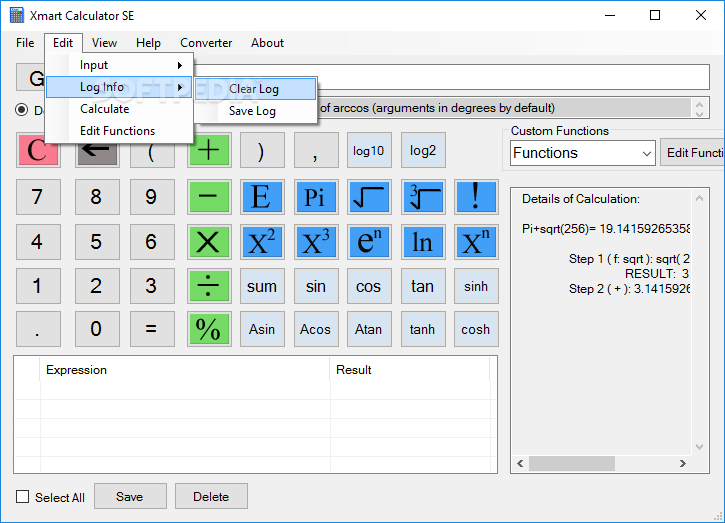This screenshot has width=725, height=523.
Task: Click the expression input field
Action: coord(451,77)
